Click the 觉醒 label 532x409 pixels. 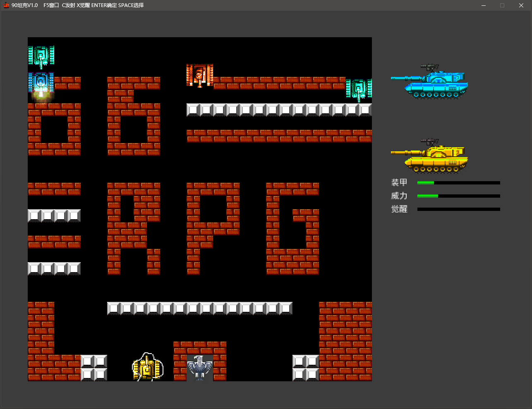(x=399, y=209)
